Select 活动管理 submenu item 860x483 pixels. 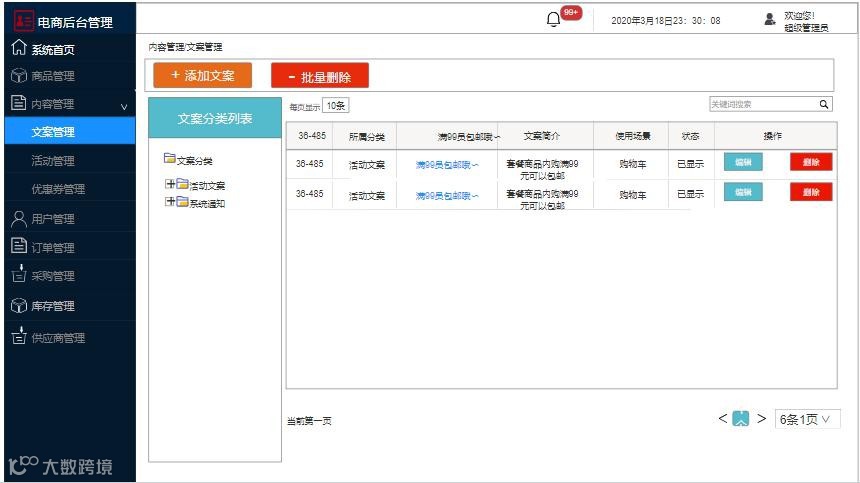click(x=53, y=161)
